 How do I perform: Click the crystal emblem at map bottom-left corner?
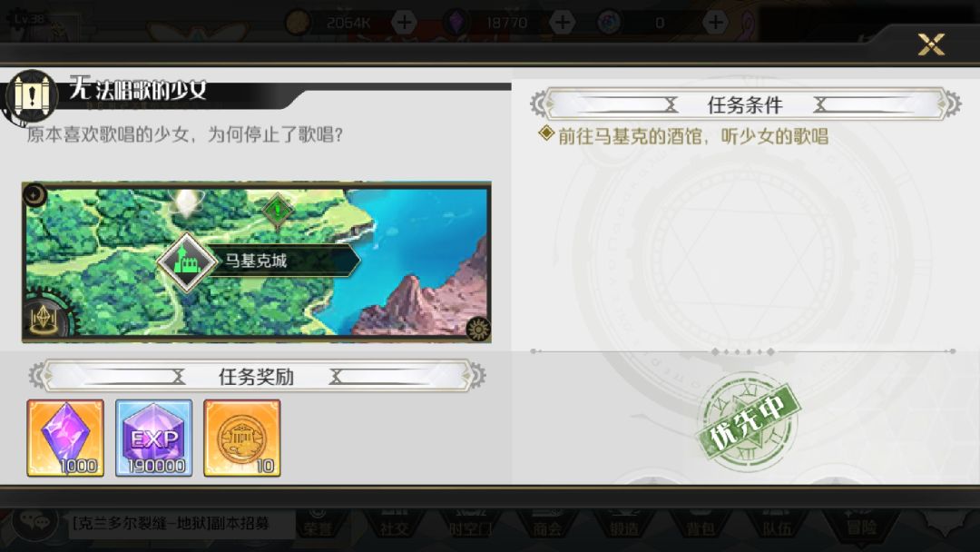tap(44, 319)
